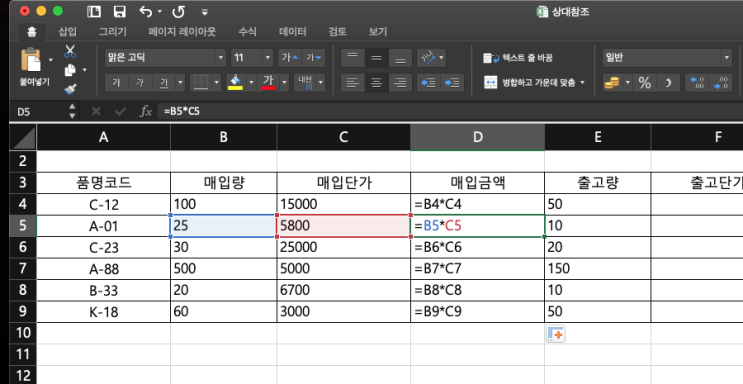Select the Format Painter brush icon

tap(70, 89)
